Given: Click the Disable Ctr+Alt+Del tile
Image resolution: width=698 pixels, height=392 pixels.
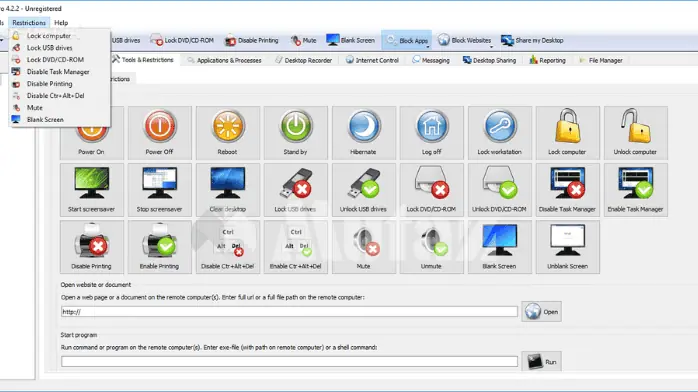Looking at the screenshot, I should click(x=227, y=247).
